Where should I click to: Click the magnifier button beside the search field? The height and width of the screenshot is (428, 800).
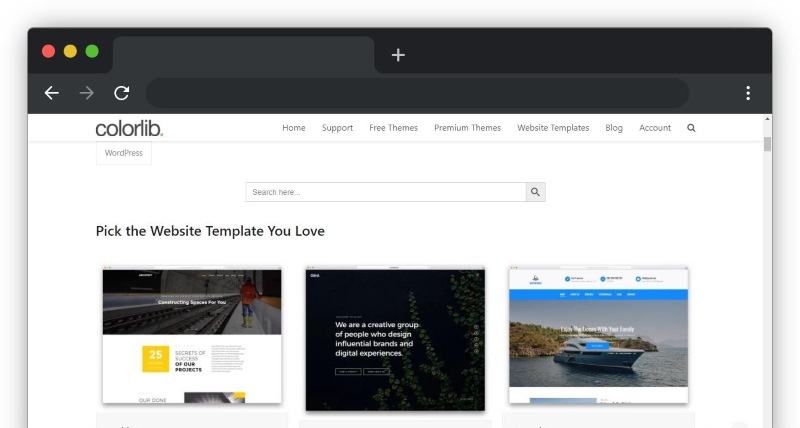tap(535, 192)
